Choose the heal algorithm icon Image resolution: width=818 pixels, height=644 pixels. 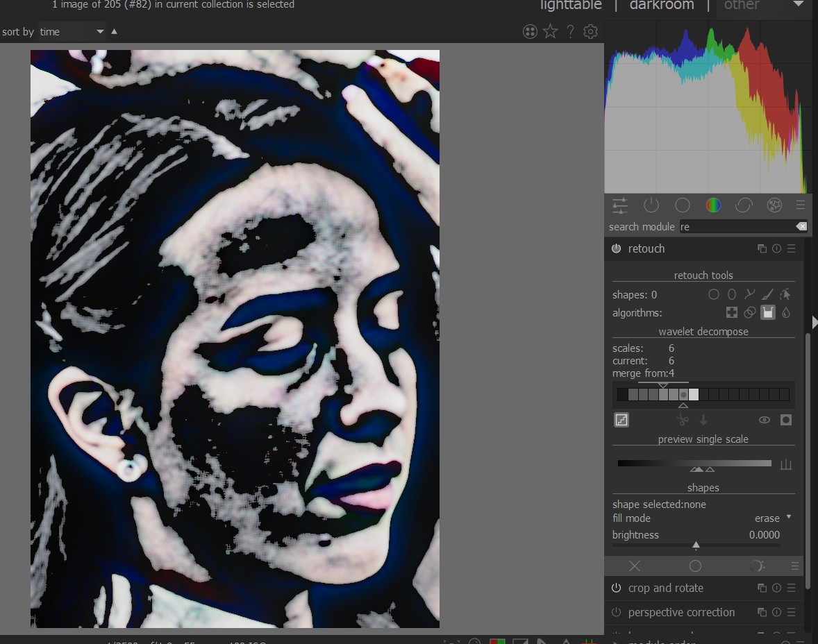point(732,312)
